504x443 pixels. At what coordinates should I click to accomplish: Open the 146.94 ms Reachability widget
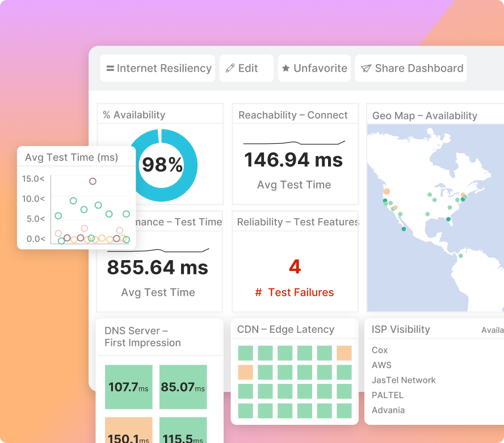pos(295,154)
